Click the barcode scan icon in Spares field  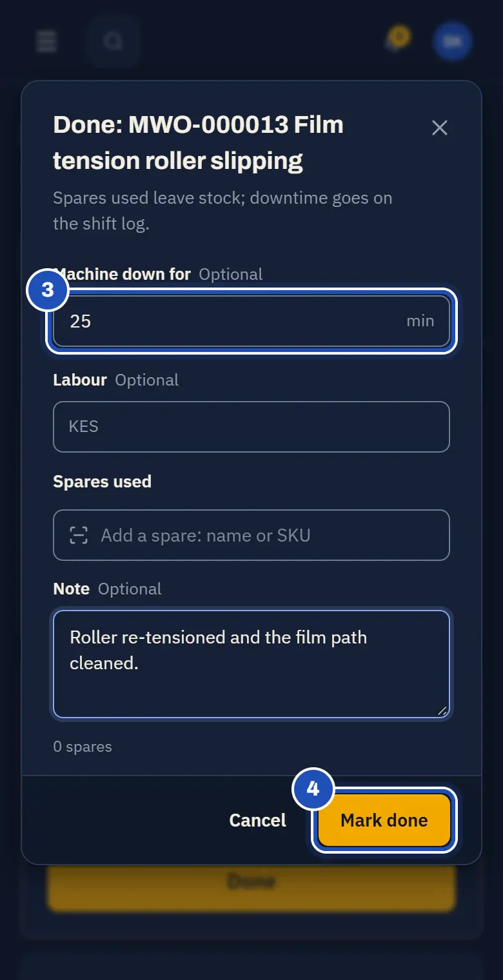tap(79, 535)
